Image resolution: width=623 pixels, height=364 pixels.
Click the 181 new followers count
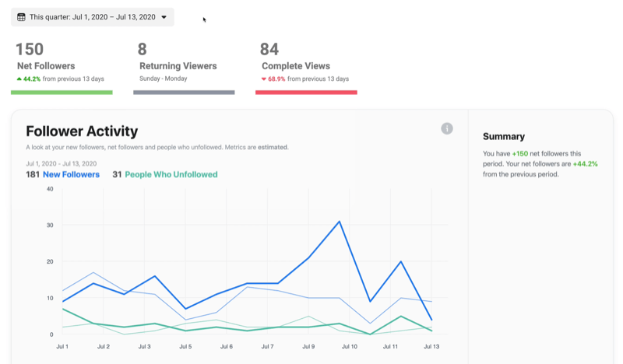click(x=33, y=175)
